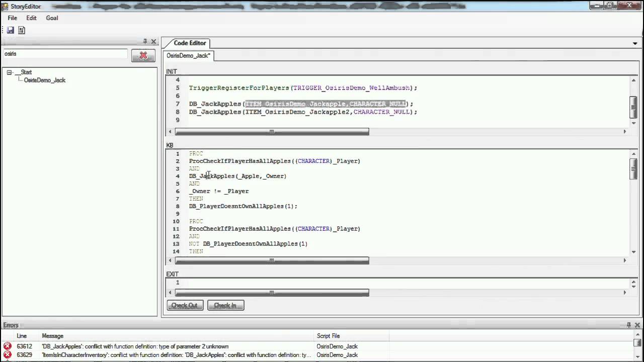Open the Edit menu
Viewport: 644px width, 362px height.
click(31, 18)
